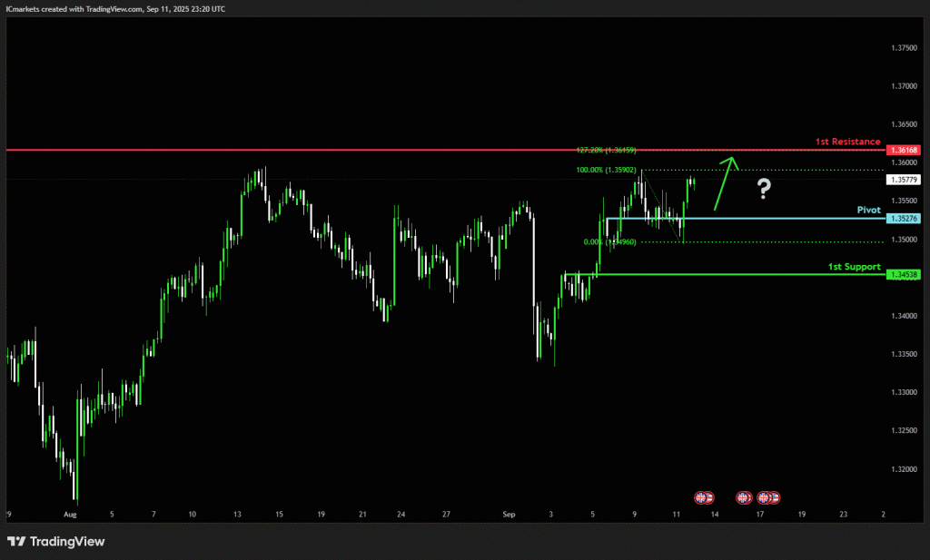Viewport: 930px width, 560px height.
Task: Click the 1.36500 price axis label
Action: tap(904, 124)
